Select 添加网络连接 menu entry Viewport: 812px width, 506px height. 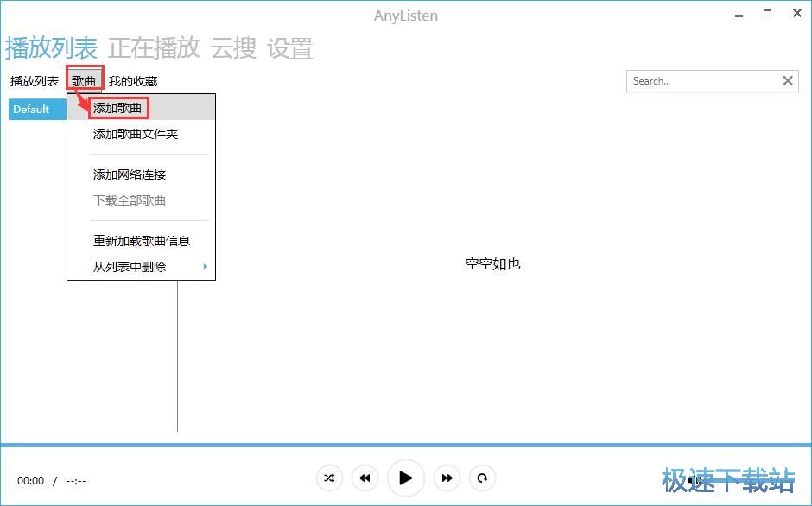141,174
